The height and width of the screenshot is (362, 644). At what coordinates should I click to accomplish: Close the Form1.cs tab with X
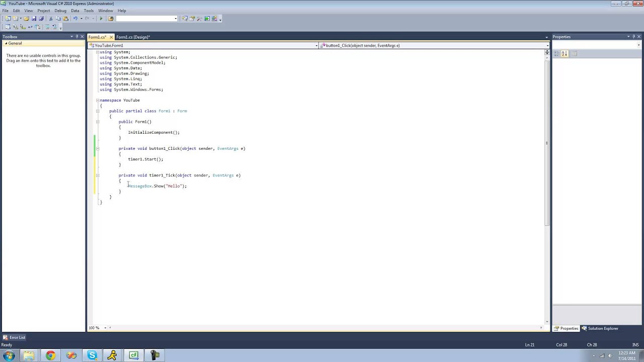112,37
